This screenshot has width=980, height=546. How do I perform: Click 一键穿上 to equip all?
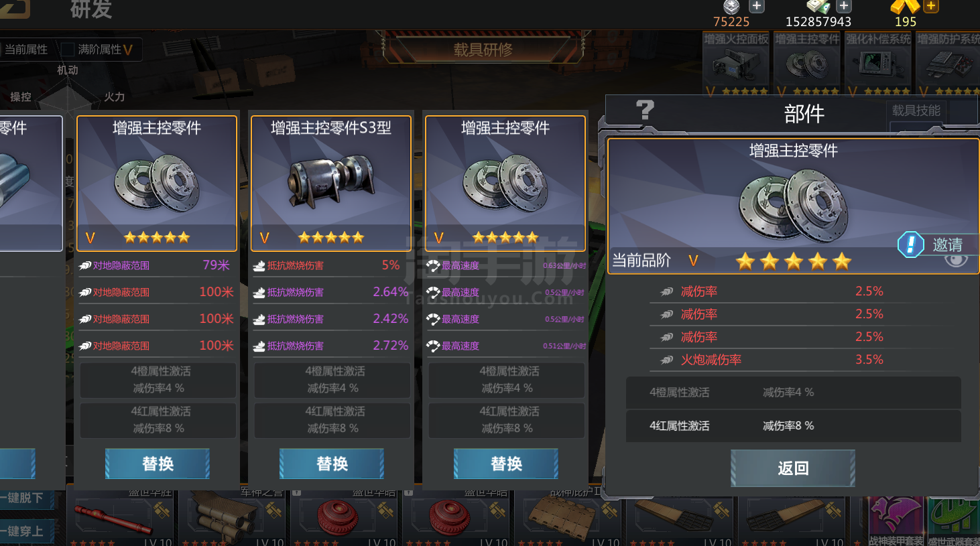[x=21, y=531]
